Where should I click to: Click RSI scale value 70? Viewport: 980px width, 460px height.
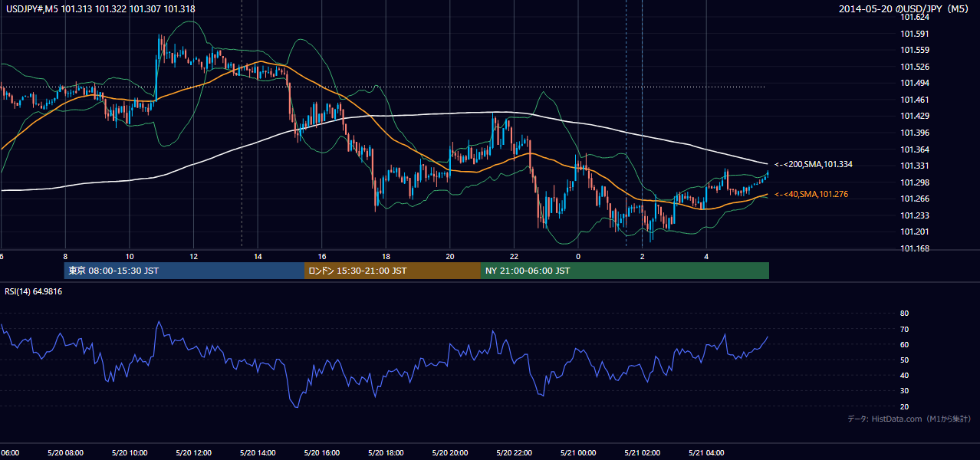pyautogui.click(x=904, y=329)
